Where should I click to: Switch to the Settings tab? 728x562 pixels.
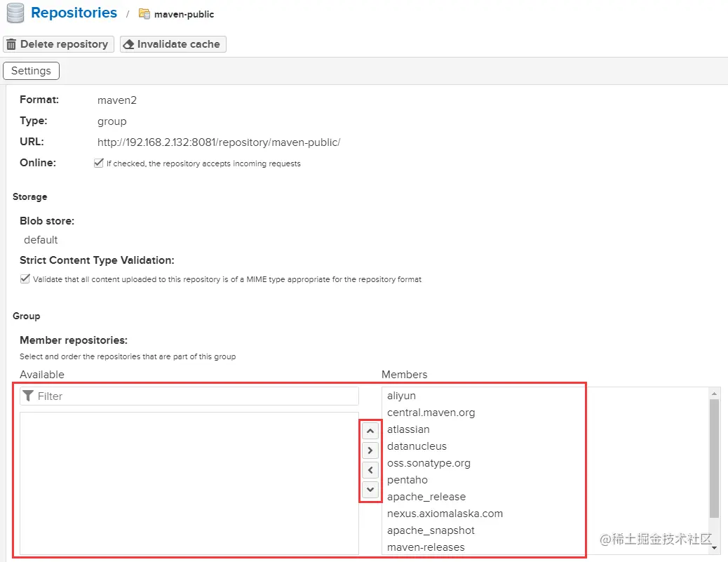click(31, 71)
